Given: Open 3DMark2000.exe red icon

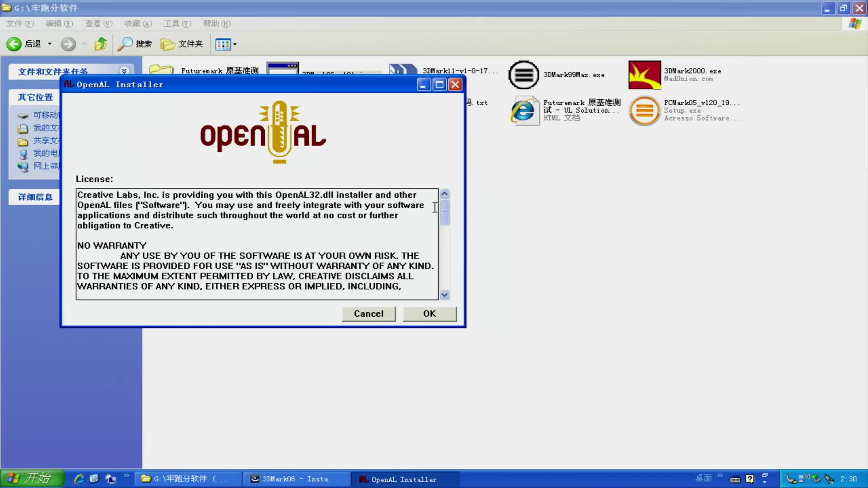Looking at the screenshot, I should tap(644, 75).
